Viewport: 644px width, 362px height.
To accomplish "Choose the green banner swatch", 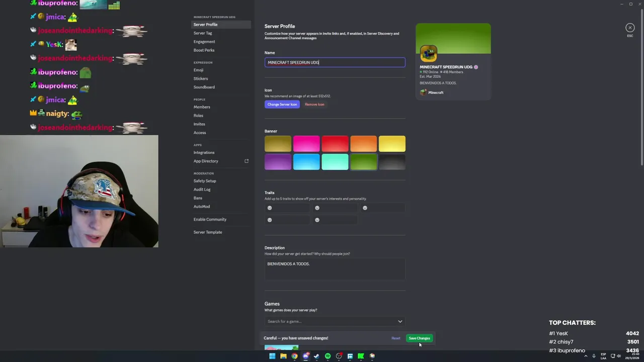I will coord(363,162).
